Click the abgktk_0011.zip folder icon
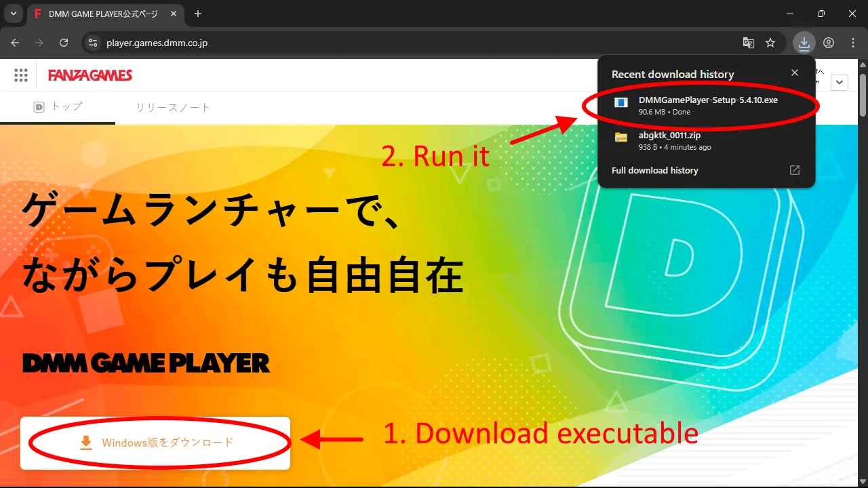This screenshot has width=868, height=488. tap(621, 138)
